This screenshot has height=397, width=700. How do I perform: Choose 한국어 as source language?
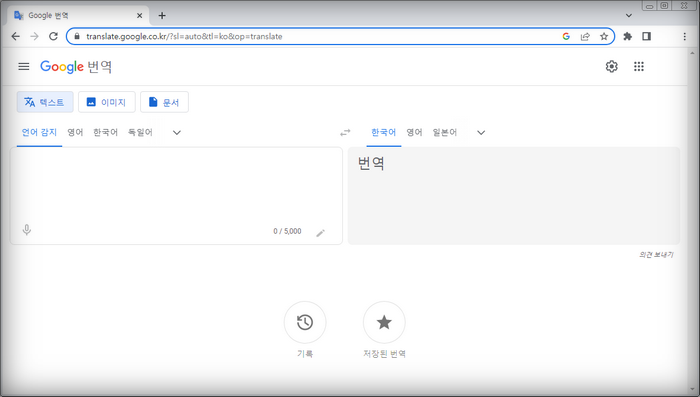105,133
